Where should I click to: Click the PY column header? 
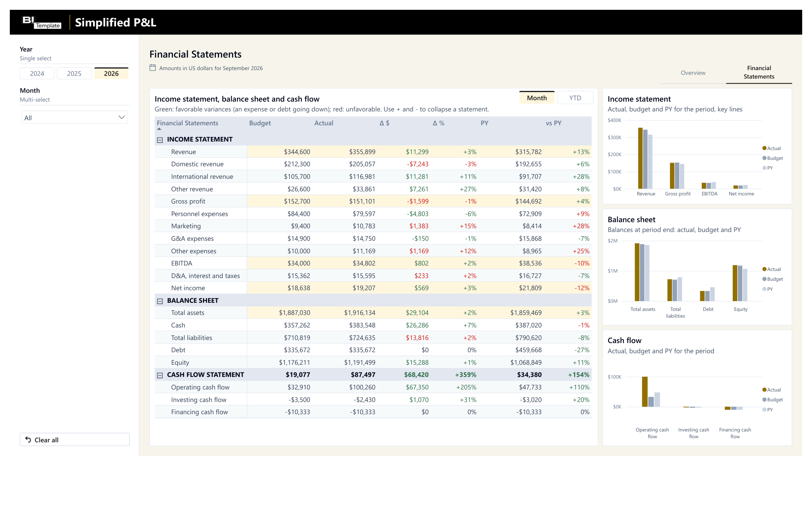[x=484, y=123]
